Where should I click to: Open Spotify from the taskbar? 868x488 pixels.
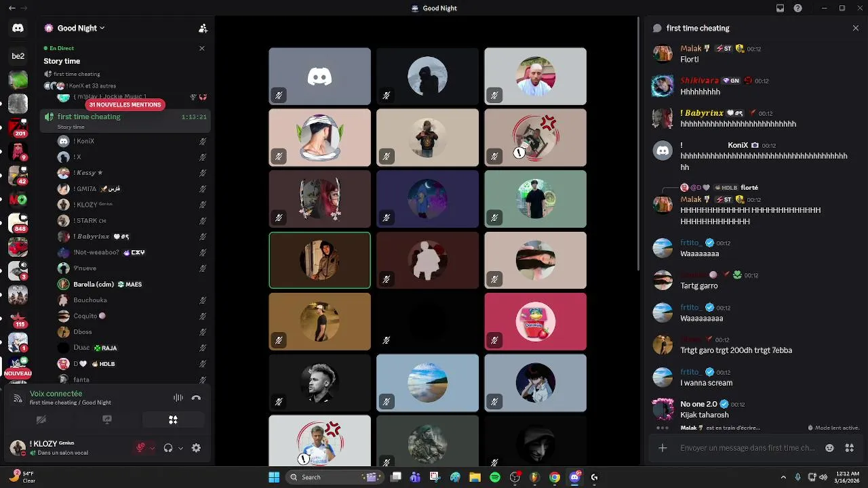tap(495, 477)
